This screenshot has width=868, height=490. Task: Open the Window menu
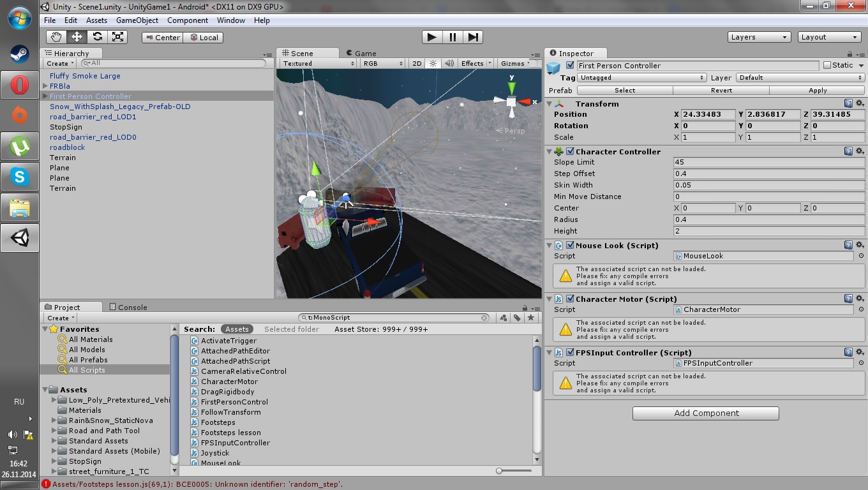231,20
